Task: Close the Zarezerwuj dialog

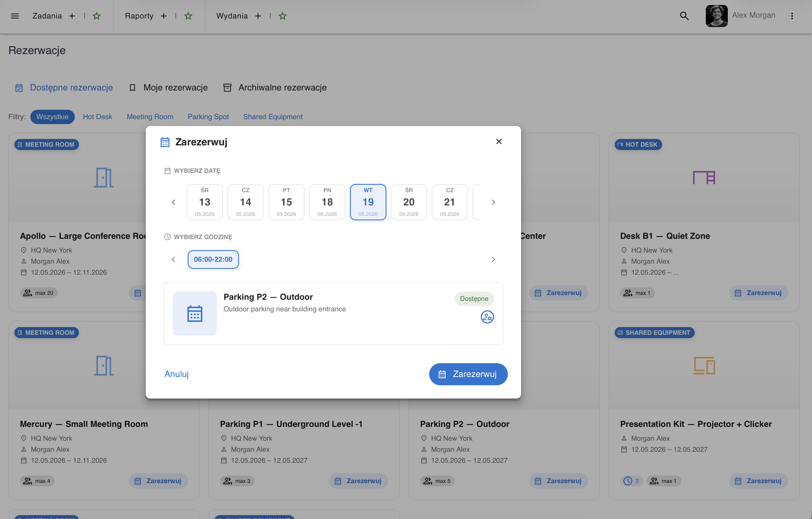Action: coord(499,141)
